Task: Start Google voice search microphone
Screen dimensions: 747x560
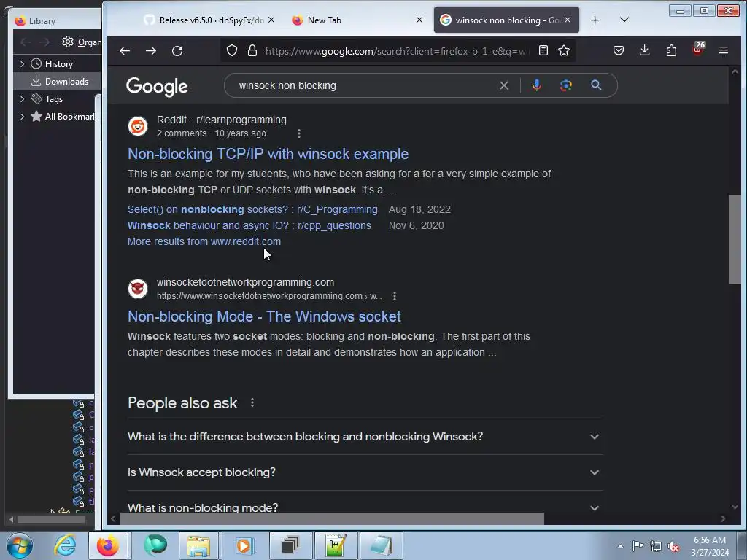Action: pos(536,86)
